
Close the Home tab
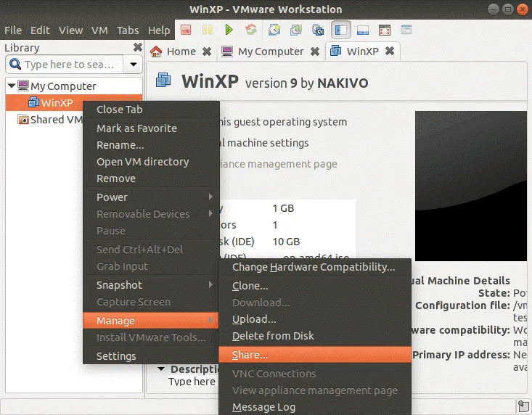[x=207, y=52]
